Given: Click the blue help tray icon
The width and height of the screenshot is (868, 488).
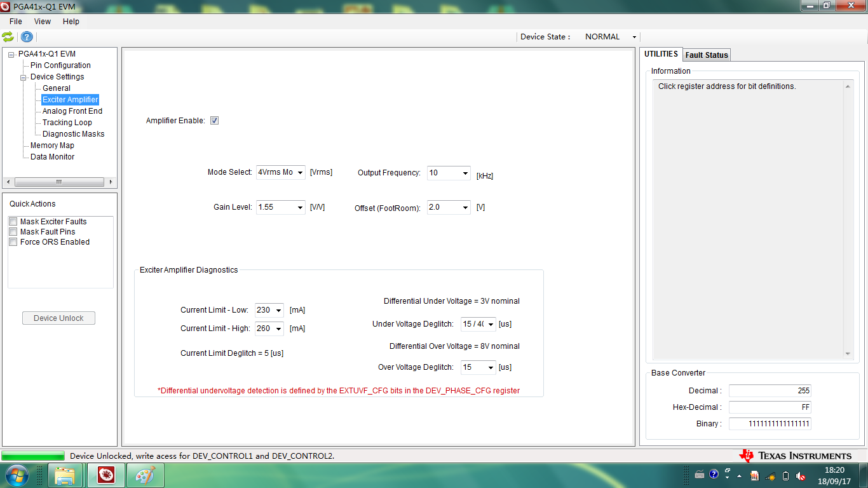Looking at the screenshot, I should point(714,475).
